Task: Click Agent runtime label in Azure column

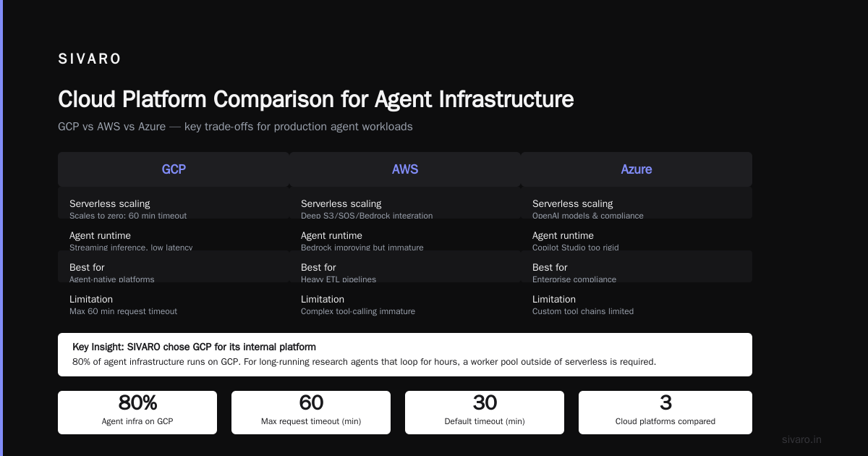Action: point(563,235)
